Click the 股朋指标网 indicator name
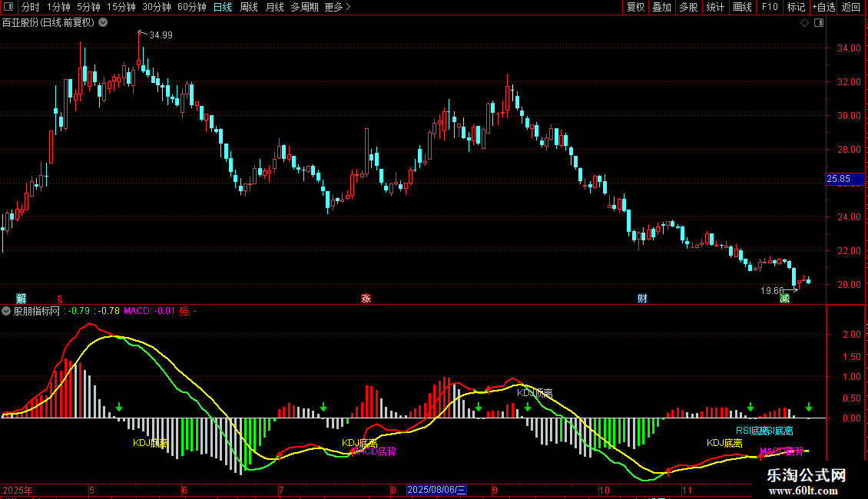 [37, 311]
